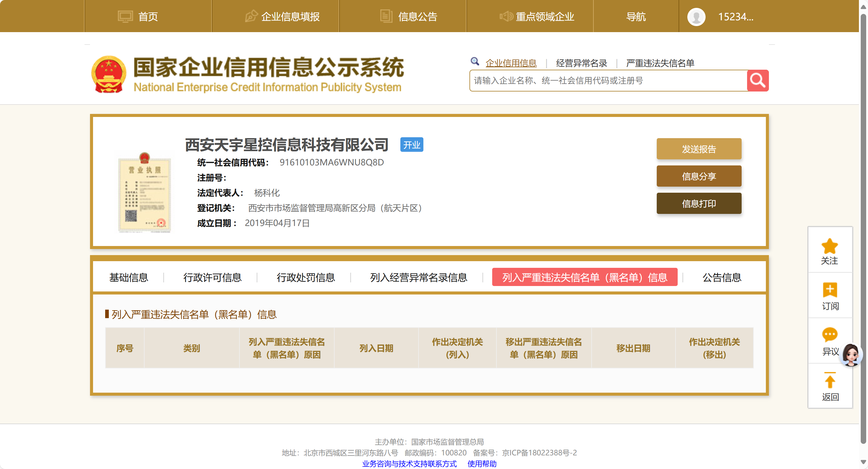
Task: Select 经营异常名录 search category
Action: point(581,63)
